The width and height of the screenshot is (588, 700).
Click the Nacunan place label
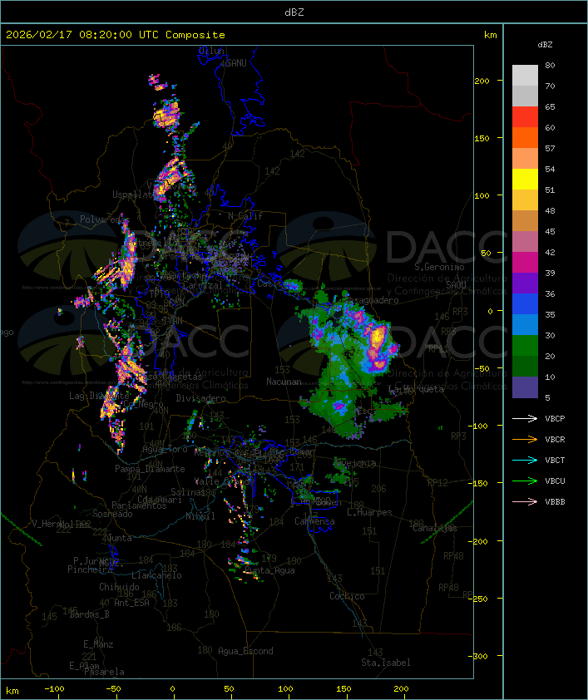pos(284,382)
